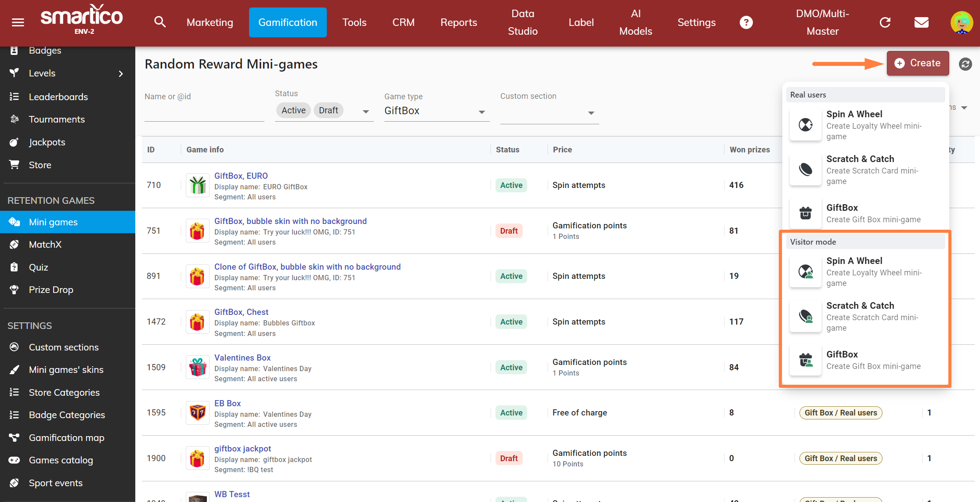Choose Real users Spin A Wheel icon

(x=805, y=125)
